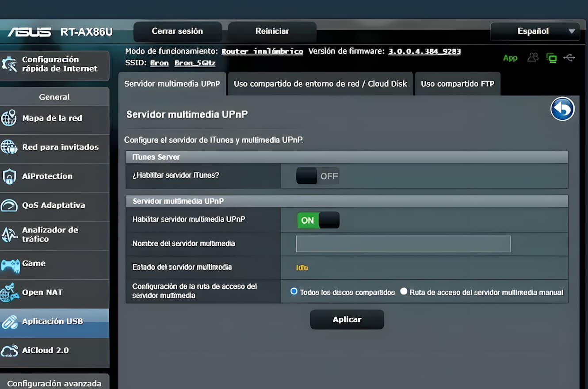Click the Aplicar button
588x389 pixels.
(347, 320)
